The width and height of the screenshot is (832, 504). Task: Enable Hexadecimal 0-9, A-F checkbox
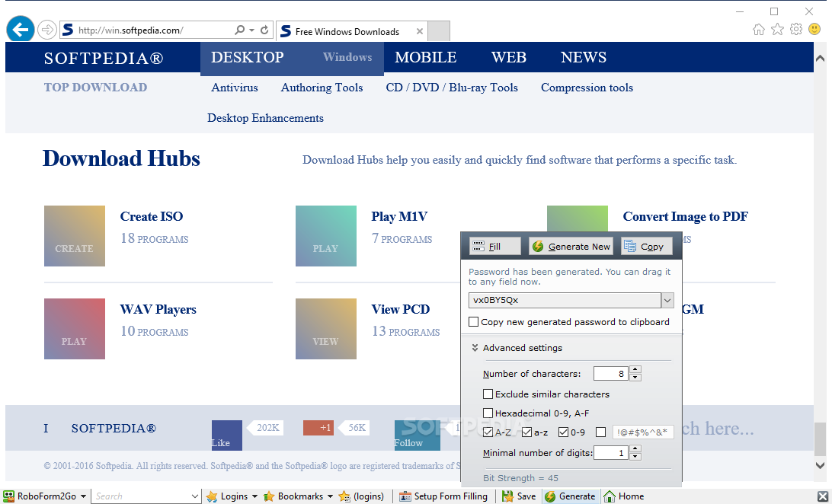tap(488, 413)
